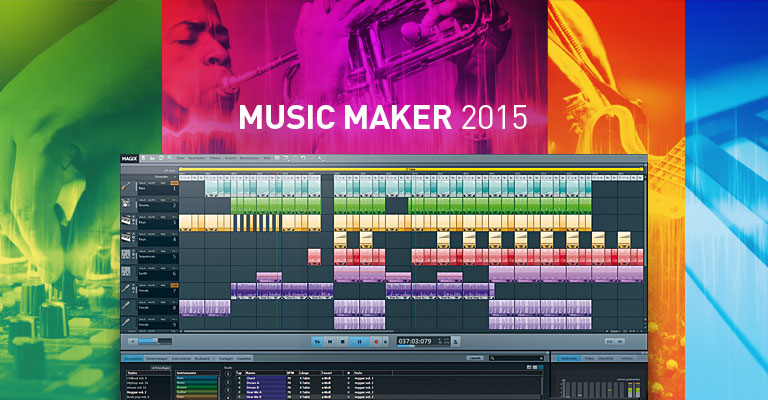Click the keyboard icon of Keys track 3
This screenshot has width=768, height=400.
point(126,221)
